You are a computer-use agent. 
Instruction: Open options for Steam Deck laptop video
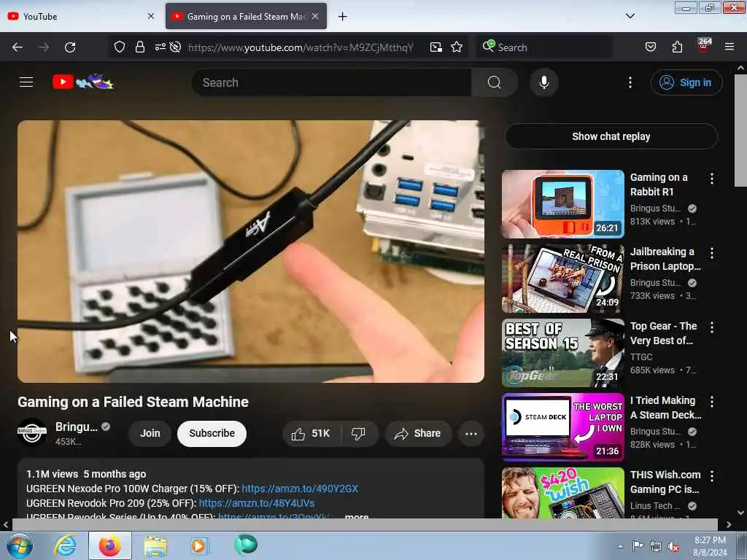[712, 402]
